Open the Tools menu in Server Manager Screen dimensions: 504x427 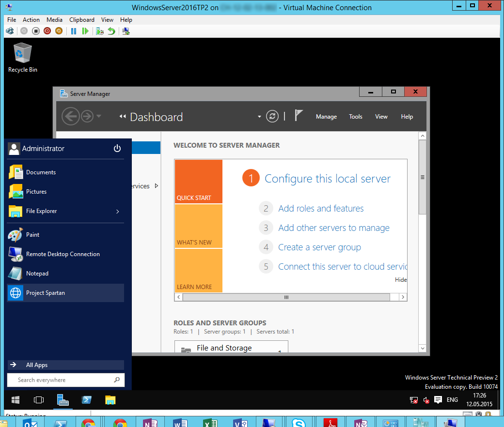(356, 117)
